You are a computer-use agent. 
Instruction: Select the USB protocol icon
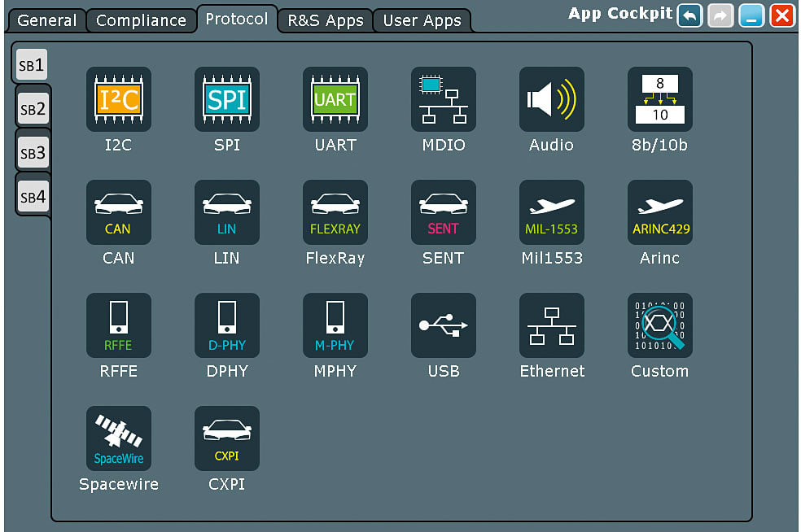pos(443,325)
